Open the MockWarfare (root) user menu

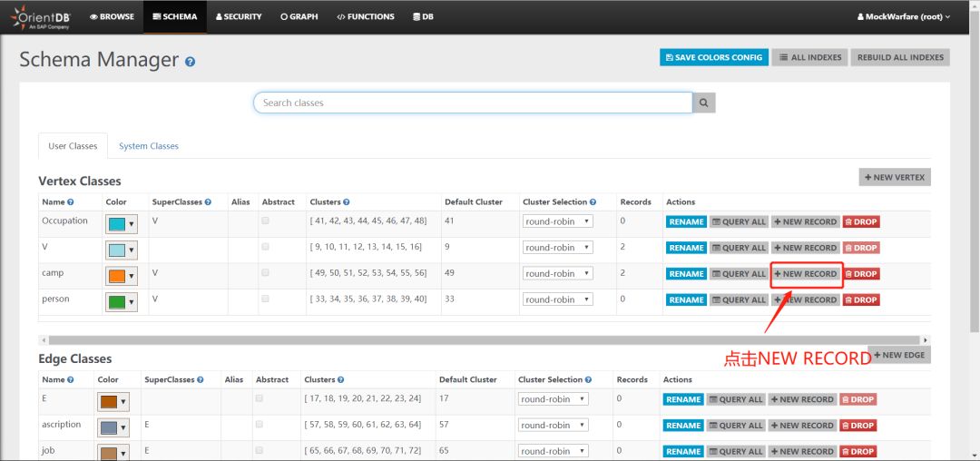click(x=904, y=17)
